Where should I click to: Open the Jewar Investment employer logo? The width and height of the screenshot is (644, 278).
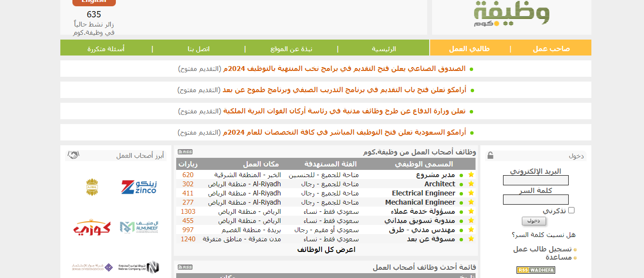click(x=92, y=267)
